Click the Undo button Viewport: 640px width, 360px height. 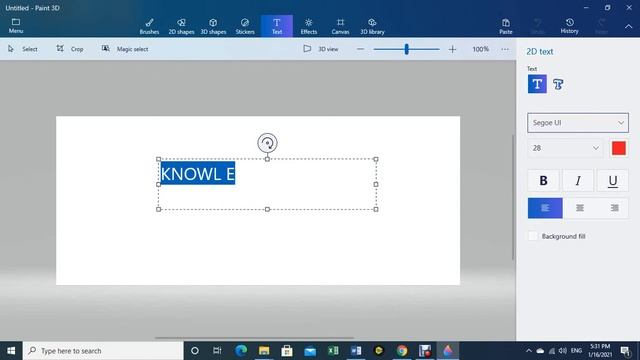[x=538, y=26]
